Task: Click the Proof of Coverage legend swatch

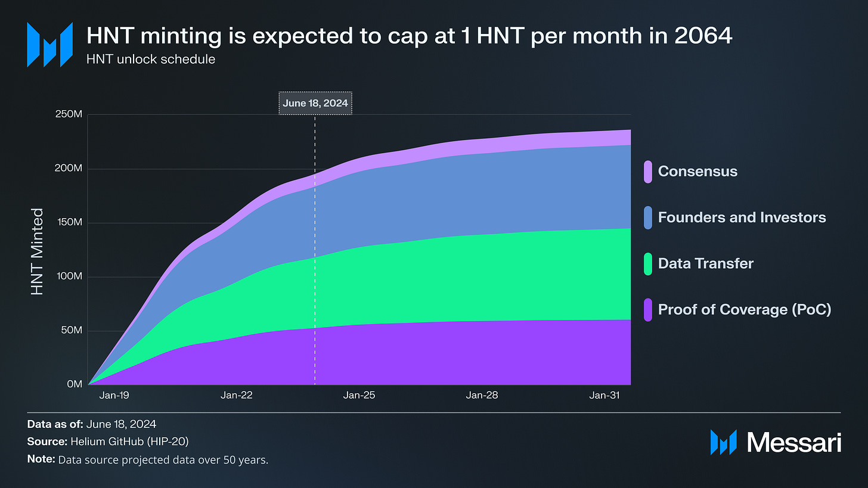Action: click(648, 309)
